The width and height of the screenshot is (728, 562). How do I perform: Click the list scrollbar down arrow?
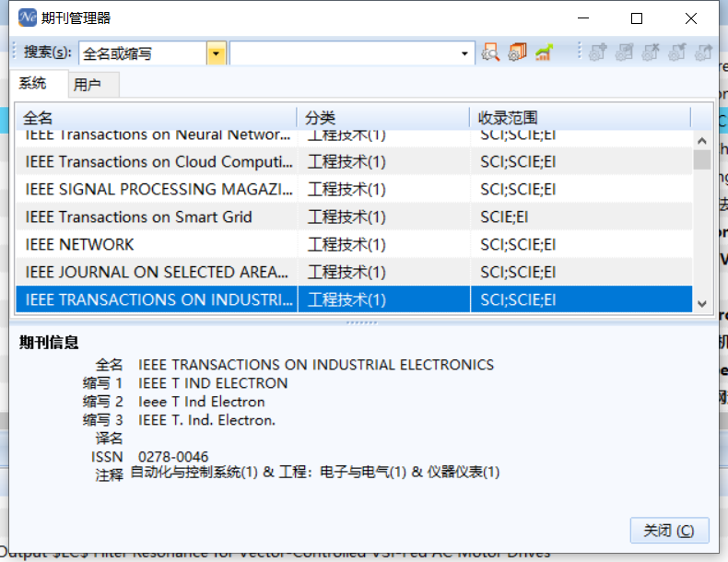pos(702,304)
